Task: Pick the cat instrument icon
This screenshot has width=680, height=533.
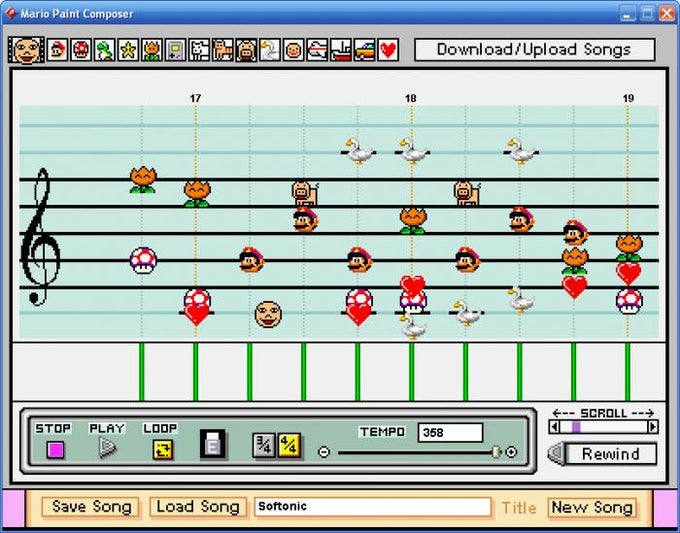Action: [x=222, y=50]
